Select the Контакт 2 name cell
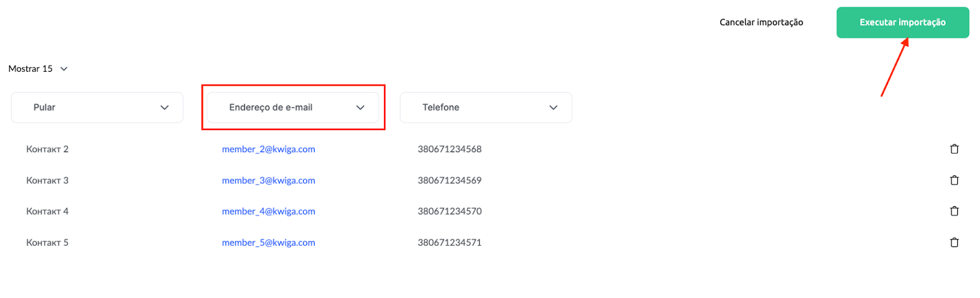Screen dimensions: 980x298 [47, 149]
